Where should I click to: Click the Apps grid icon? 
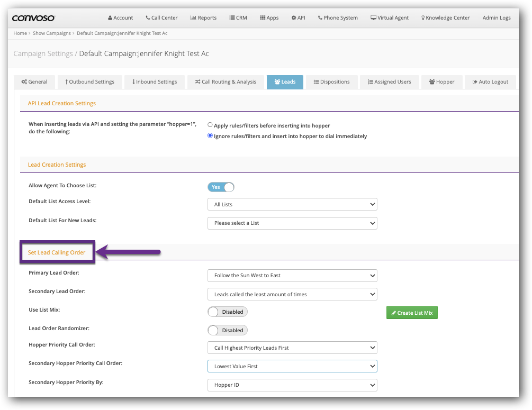tap(263, 17)
